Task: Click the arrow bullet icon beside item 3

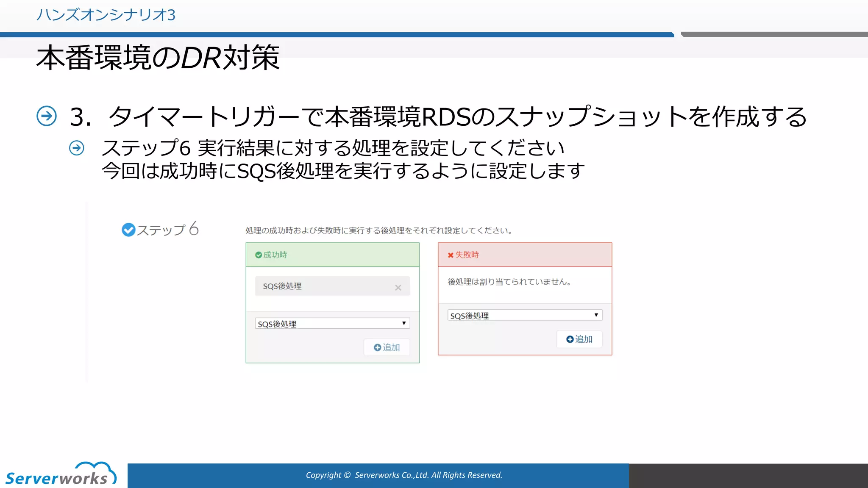Action: 47,116
